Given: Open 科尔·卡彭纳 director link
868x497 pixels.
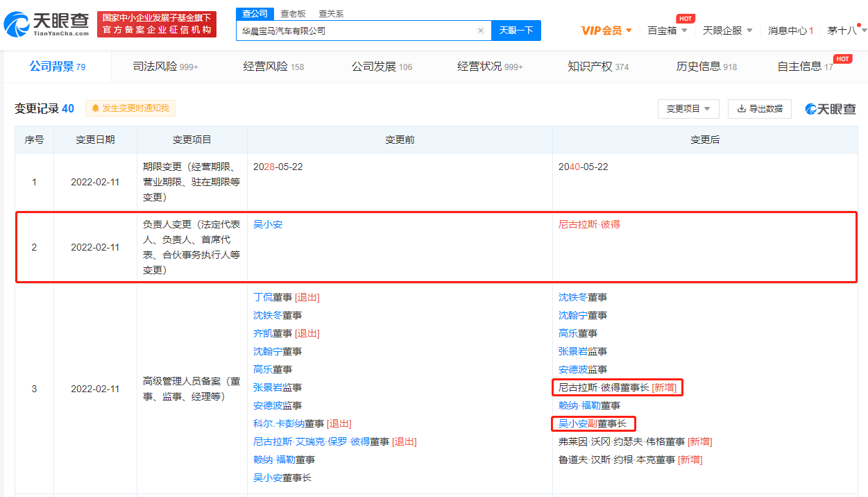Looking at the screenshot, I should pos(278,423).
